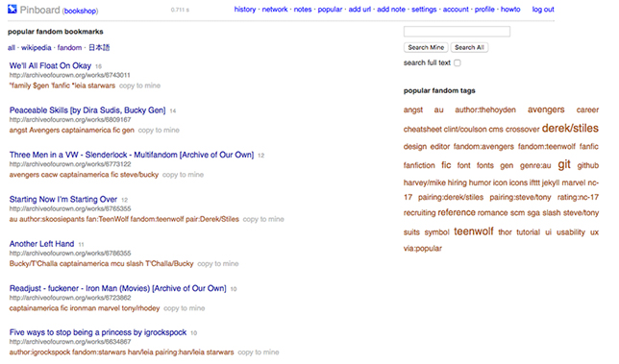Select rating:nc-17 tag

(x=578, y=197)
